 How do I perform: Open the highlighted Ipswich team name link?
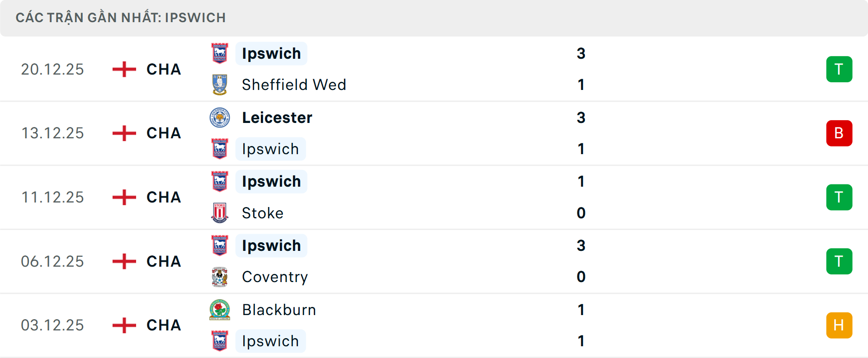271,53
